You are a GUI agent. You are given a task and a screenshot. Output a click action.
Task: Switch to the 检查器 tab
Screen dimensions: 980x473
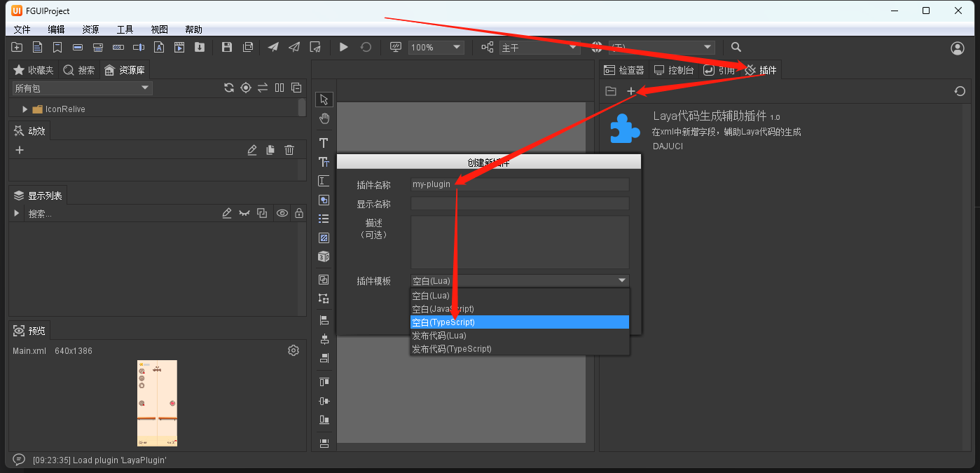pyautogui.click(x=624, y=70)
